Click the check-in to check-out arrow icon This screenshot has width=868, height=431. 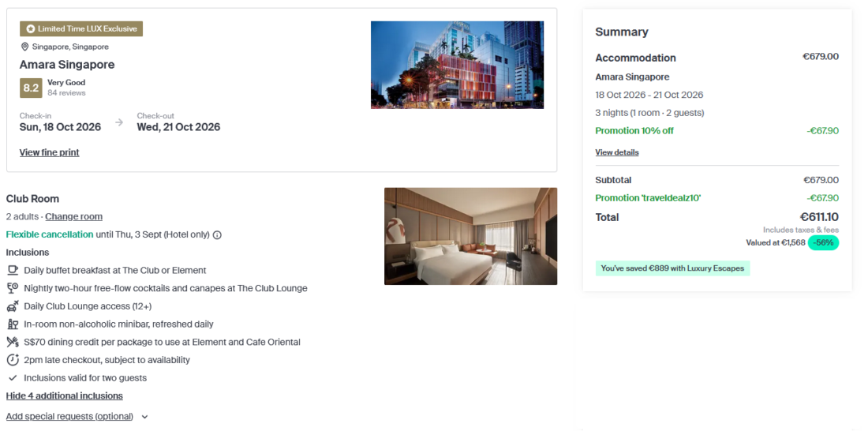(x=119, y=122)
